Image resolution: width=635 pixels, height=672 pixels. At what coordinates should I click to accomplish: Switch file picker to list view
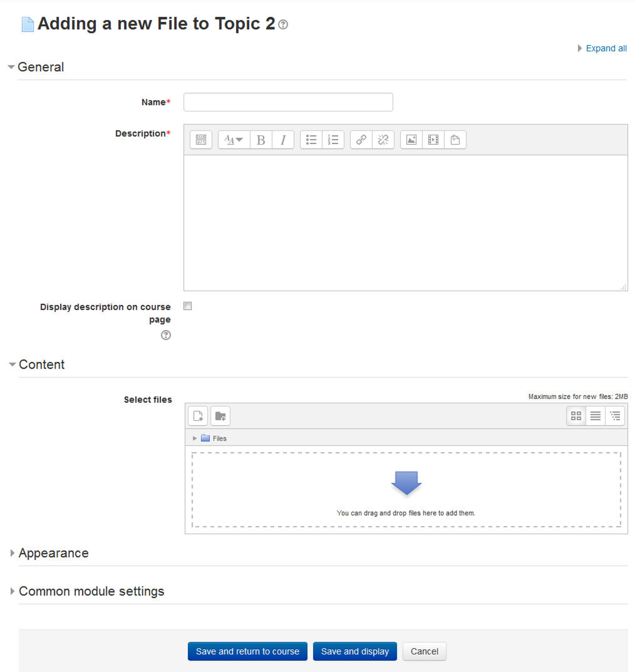click(x=596, y=416)
